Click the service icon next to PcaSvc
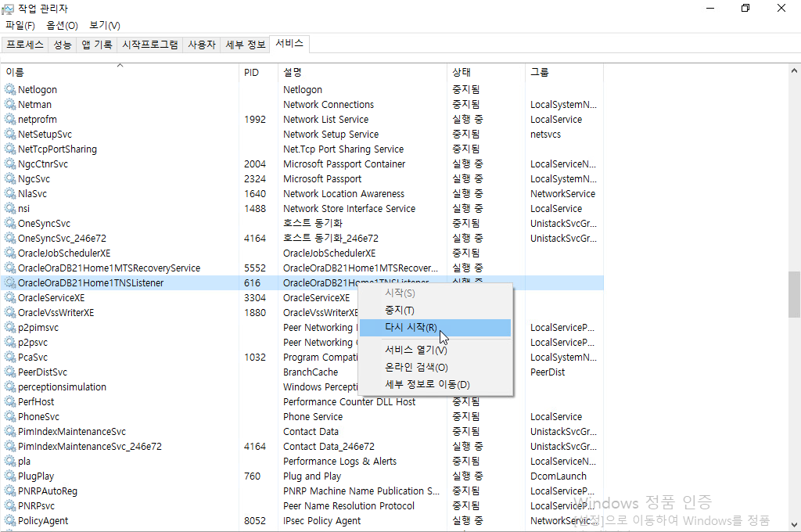 tap(10, 357)
